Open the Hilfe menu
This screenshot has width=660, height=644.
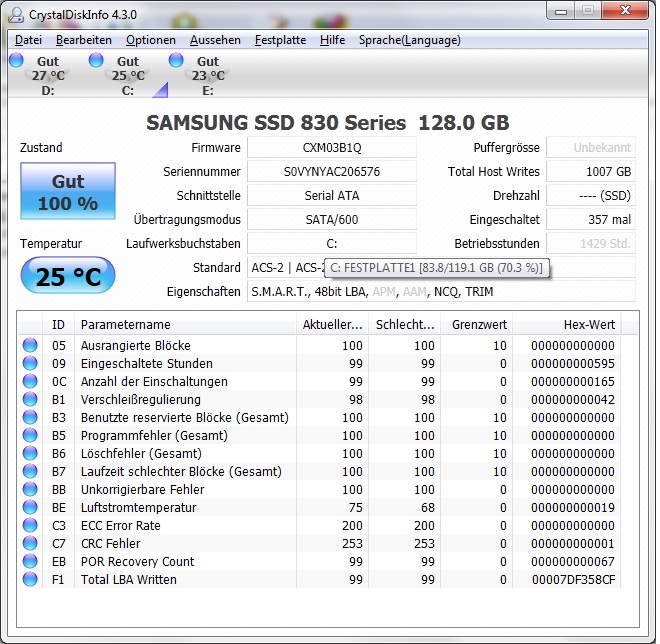coord(332,40)
